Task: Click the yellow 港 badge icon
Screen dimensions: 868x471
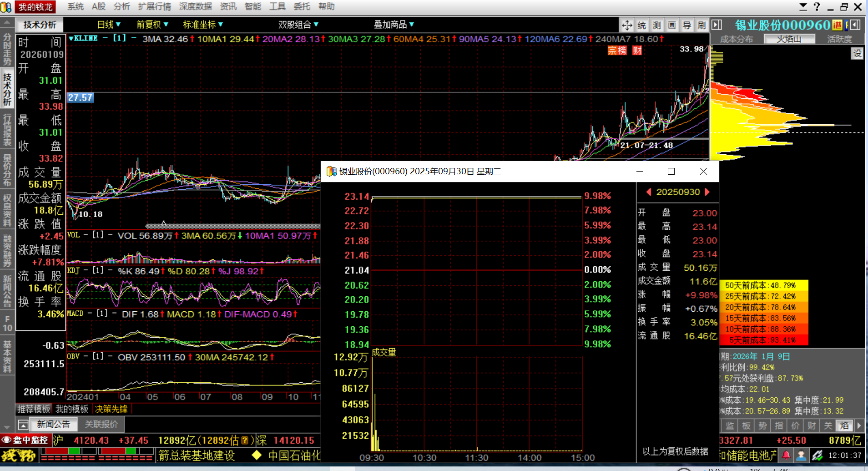Action: (838, 25)
